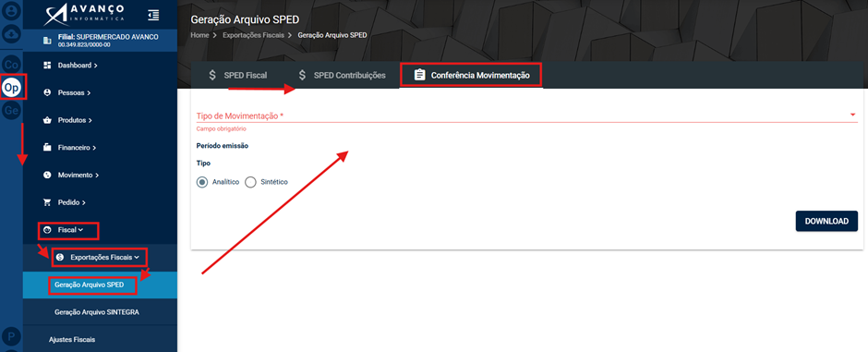Click the cloud download icon in left rail
This screenshot has width=868, height=352.
[11, 34]
